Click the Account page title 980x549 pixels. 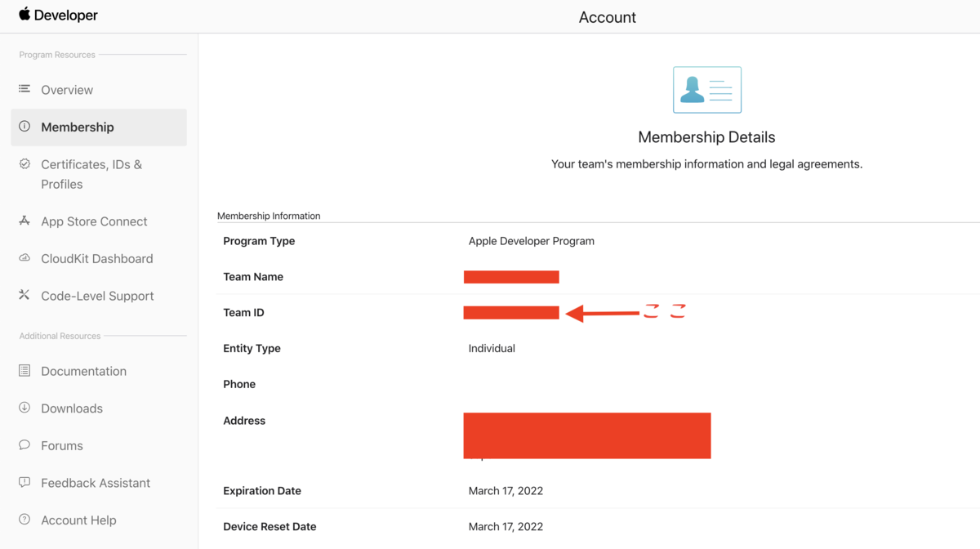(608, 17)
